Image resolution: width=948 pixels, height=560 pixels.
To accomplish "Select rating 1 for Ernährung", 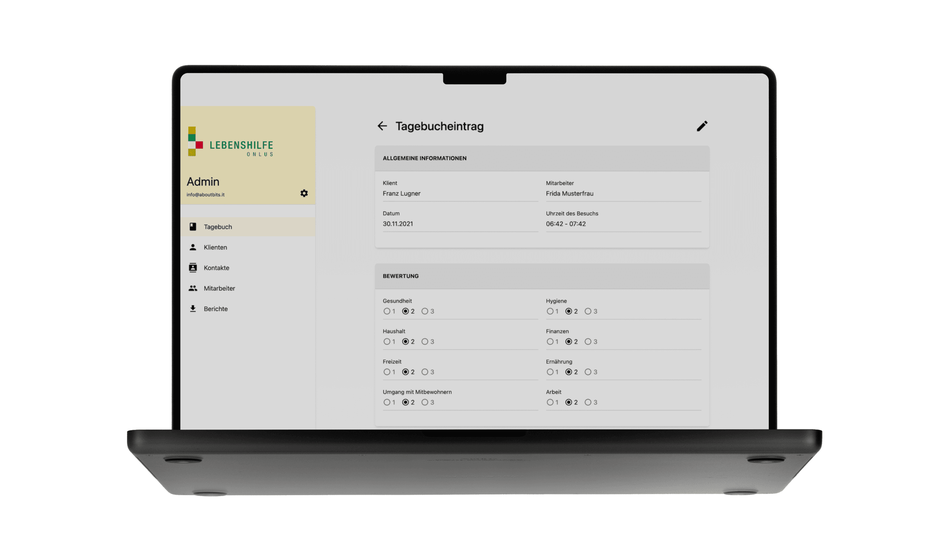I will tap(550, 372).
